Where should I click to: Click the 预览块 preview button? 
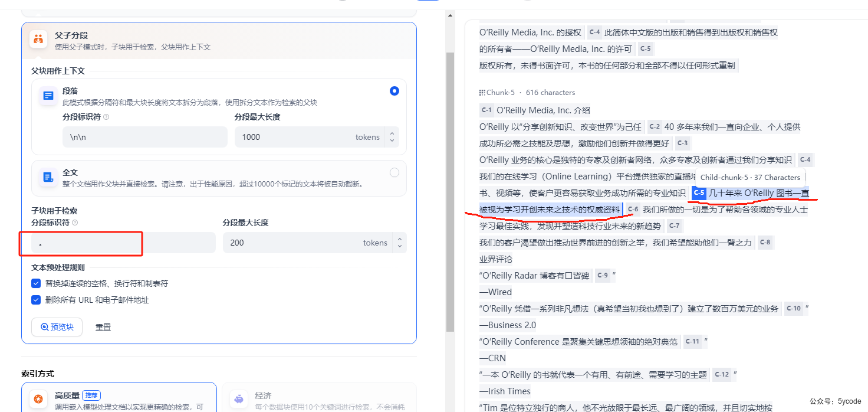(x=57, y=327)
